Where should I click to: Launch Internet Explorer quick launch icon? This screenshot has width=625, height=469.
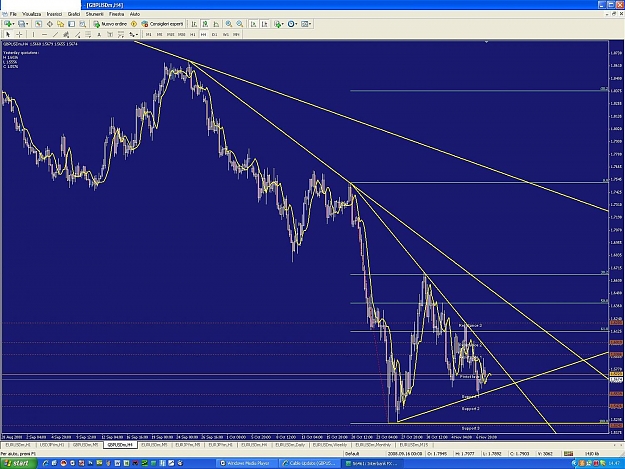tap(45, 463)
